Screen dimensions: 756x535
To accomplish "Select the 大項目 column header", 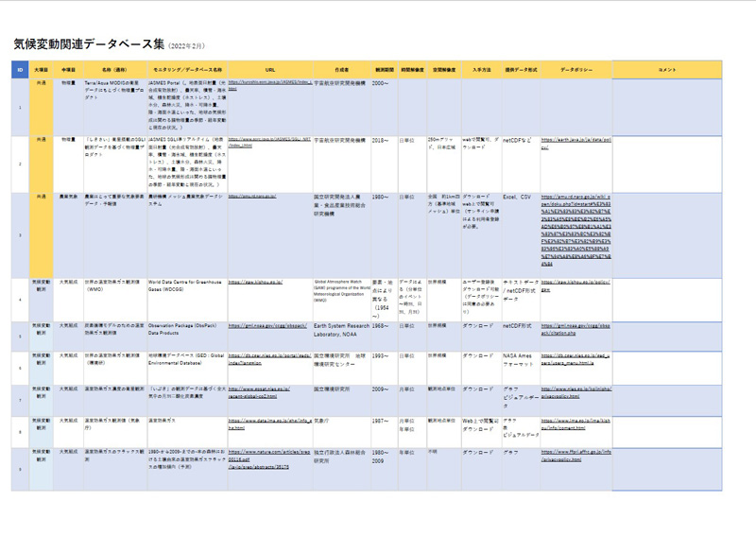I will point(43,70).
